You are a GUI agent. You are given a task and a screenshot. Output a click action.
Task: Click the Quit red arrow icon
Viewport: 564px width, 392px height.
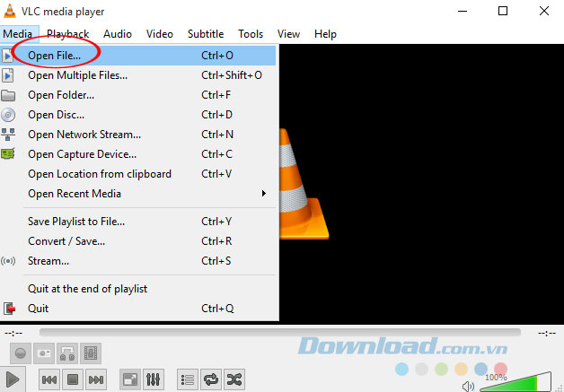point(9,309)
